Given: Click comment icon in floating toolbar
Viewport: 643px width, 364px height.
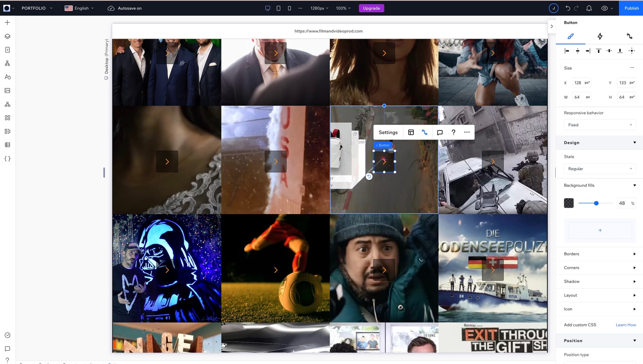Looking at the screenshot, I should point(440,132).
